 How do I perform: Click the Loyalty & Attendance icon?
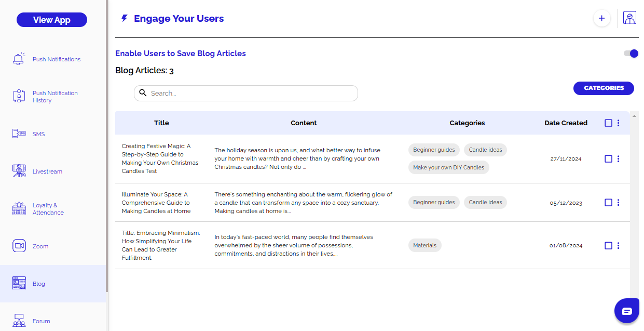click(x=19, y=209)
